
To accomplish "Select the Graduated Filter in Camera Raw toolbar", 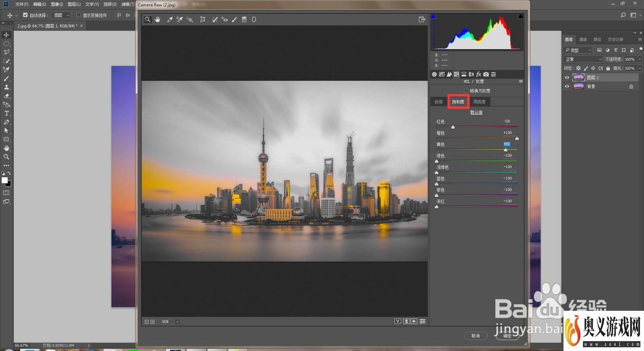I will pyautogui.click(x=244, y=19).
